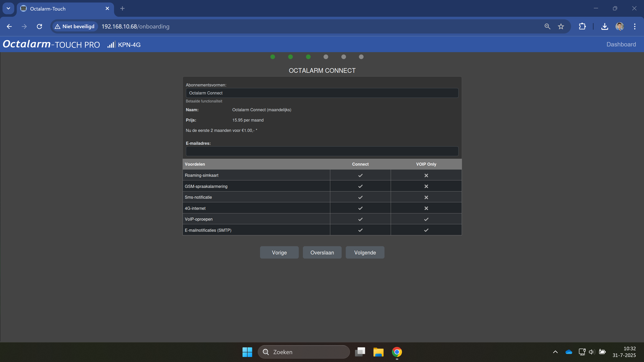The image size is (644, 362).
Task: Focus the E-mailadres input field
Action: tap(322, 151)
